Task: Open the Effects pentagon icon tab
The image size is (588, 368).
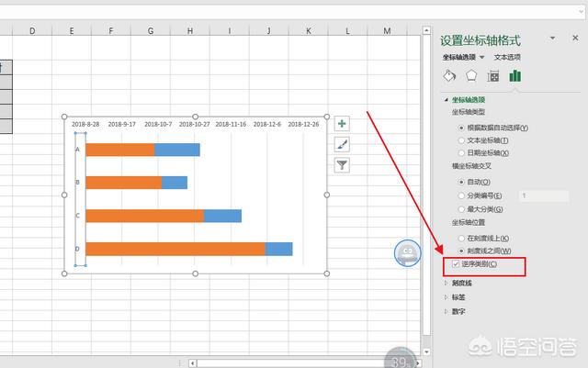Action: 471,75
